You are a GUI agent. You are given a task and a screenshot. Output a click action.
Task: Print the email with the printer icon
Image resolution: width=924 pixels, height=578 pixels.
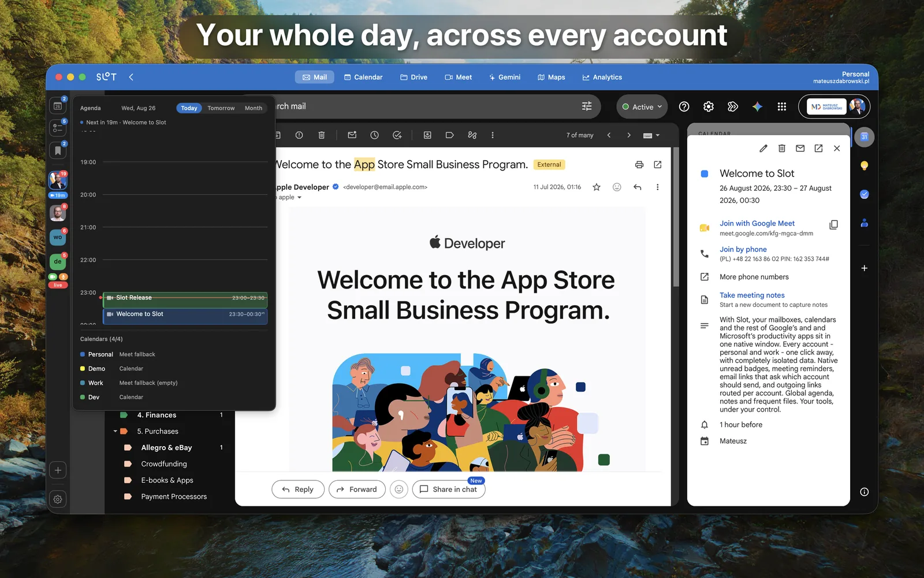[x=639, y=165]
